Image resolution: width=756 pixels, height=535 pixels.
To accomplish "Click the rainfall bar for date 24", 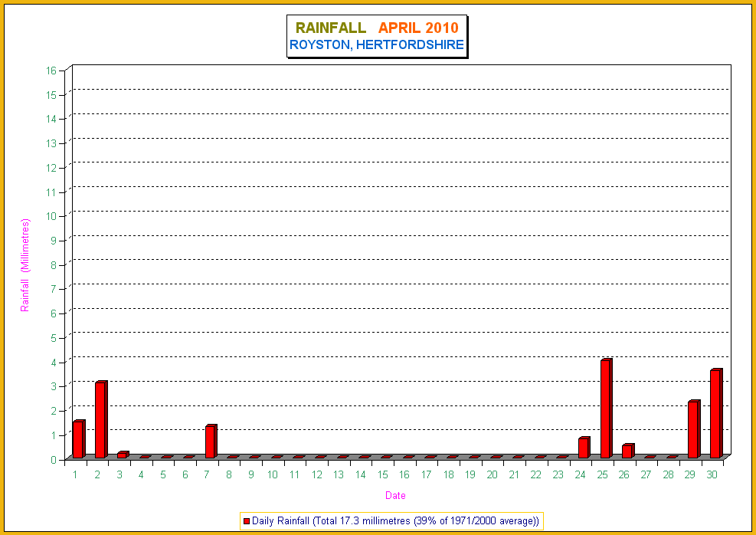I will [584, 448].
